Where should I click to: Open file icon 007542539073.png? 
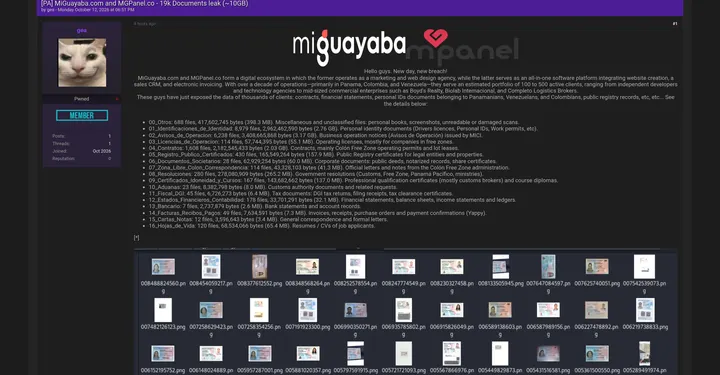click(x=644, y=267)
